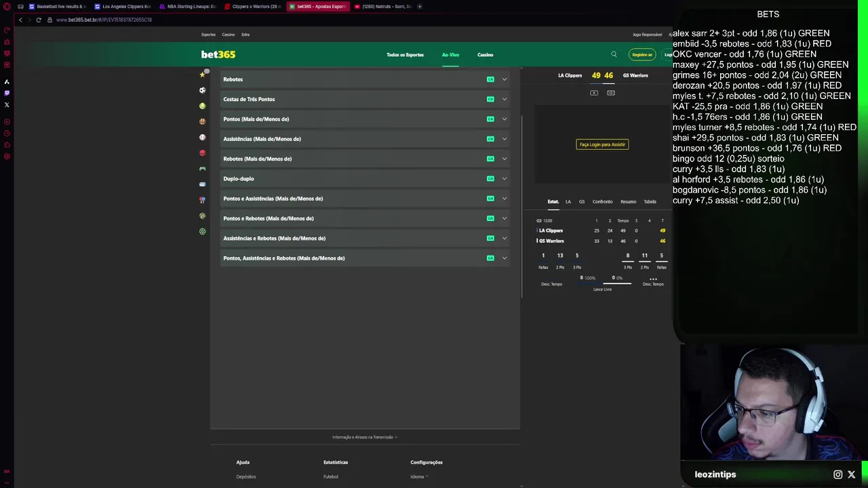Click the CA badge on Pontos (Mais de/Menos de)
The height and width of the screenshot is (488, 868).
(490, 119)
